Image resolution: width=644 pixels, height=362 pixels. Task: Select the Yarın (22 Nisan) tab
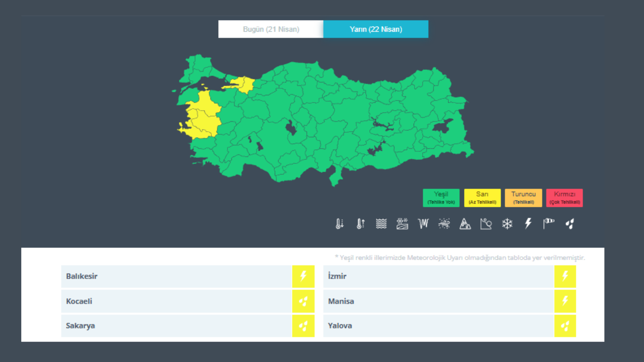point(376,29)
